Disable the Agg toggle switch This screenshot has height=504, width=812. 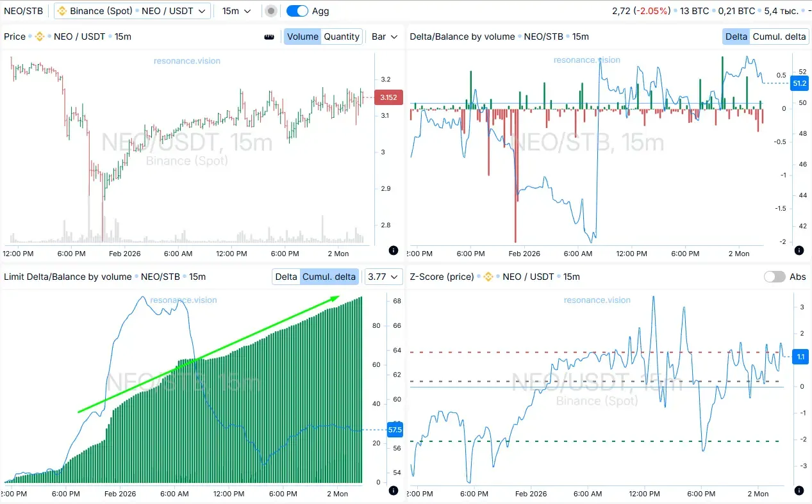(297, 11)
